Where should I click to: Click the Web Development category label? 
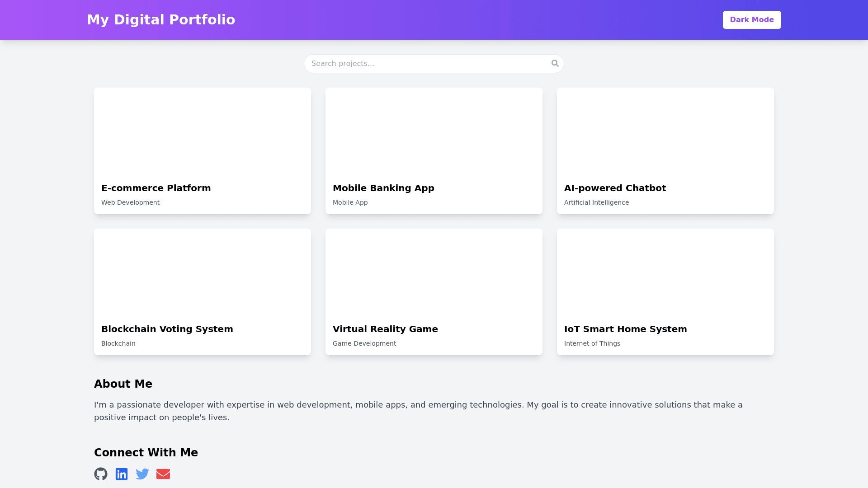click(130, 202)
